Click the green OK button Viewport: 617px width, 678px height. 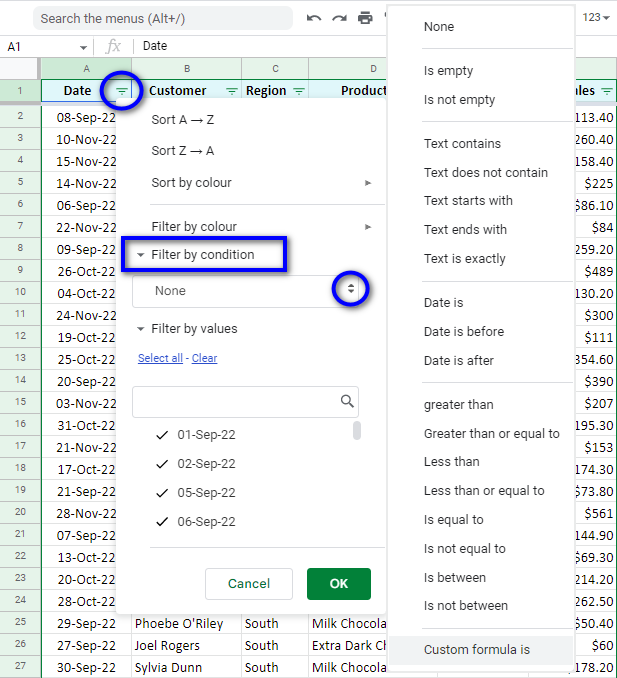[339, 584]
